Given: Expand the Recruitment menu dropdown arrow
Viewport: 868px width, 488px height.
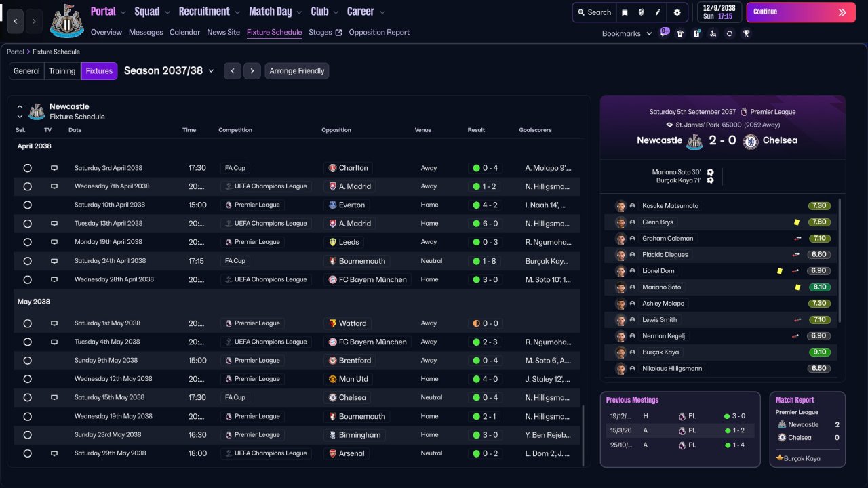Looking at the screenshot, I should (x=237, y=12).
